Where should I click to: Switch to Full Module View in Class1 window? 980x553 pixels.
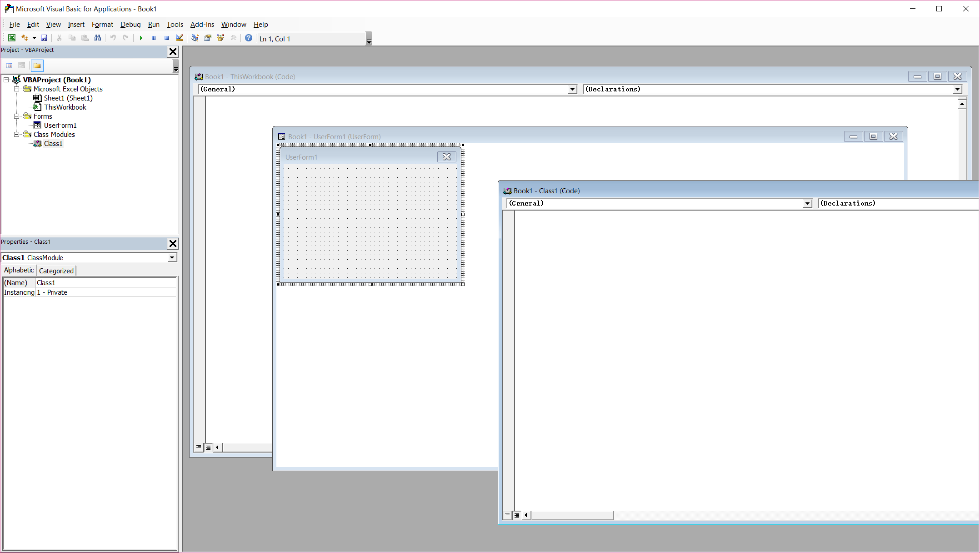click(x=517, y=515)
